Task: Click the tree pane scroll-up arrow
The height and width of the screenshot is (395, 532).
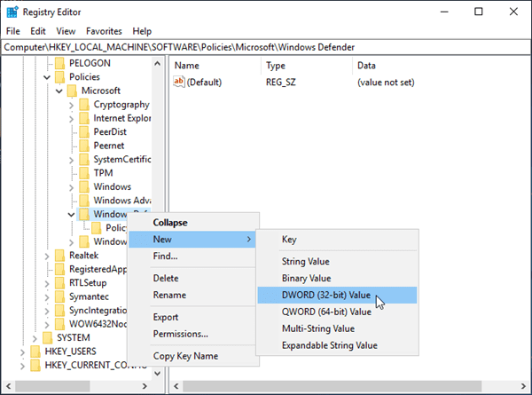Action: pos(157,63)
